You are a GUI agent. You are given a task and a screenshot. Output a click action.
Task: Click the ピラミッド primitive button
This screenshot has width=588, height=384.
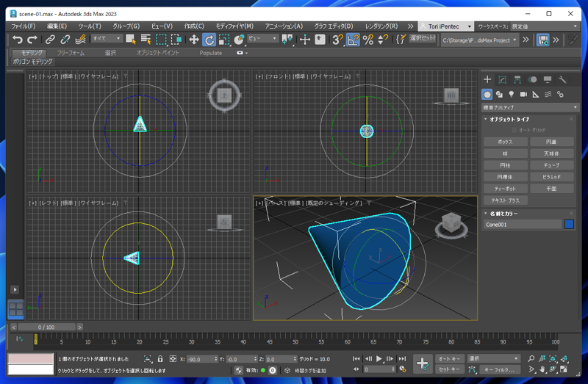pyautogui.click(x=552, y=177)
